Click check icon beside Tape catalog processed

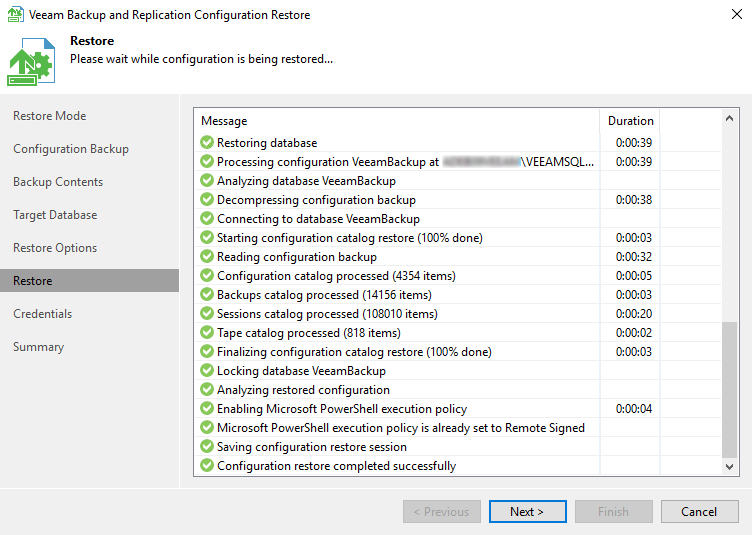[x=207, y=333]
